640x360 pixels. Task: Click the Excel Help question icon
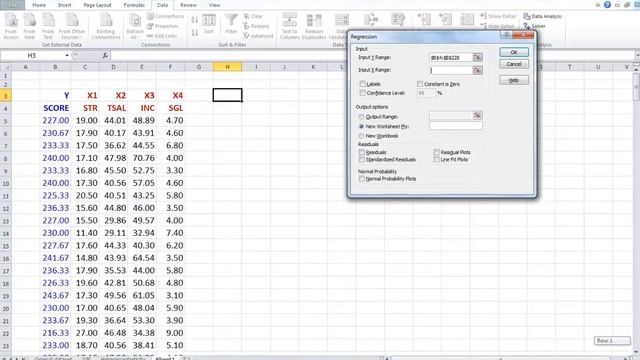[x=607, y=5]
